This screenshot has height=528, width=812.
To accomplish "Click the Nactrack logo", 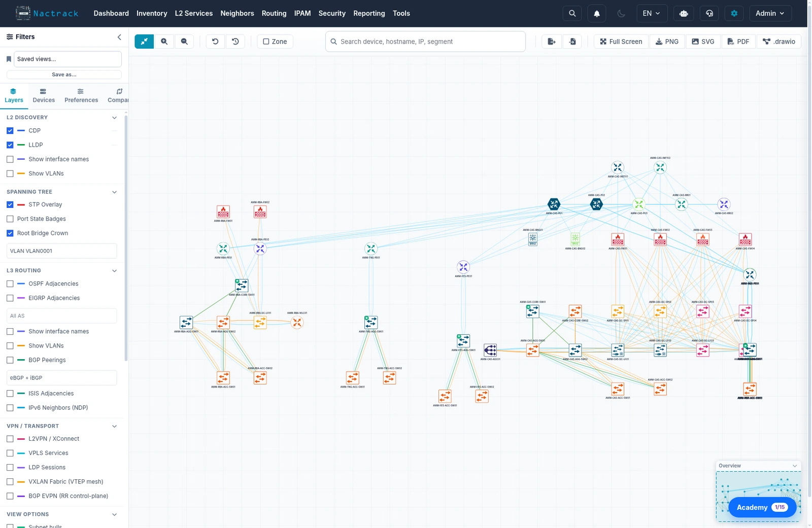I will coord(47,13).
